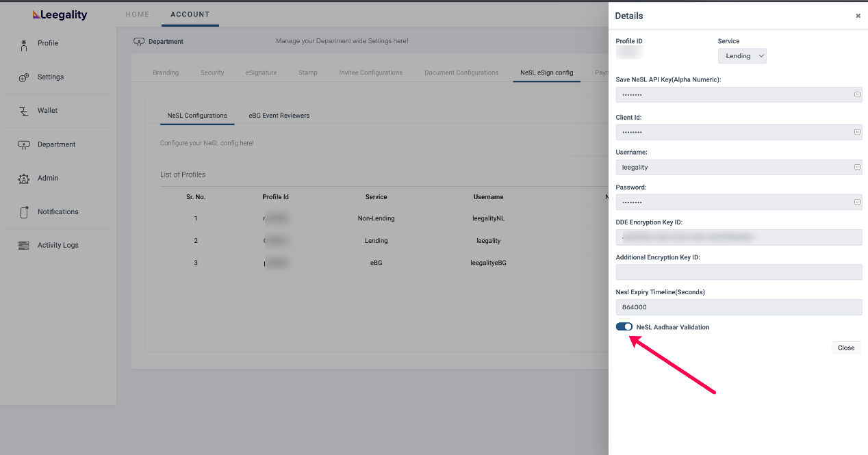Click the Non-Lending service cell
This screenshot has height=455, width=868.
tap(376, 218)
